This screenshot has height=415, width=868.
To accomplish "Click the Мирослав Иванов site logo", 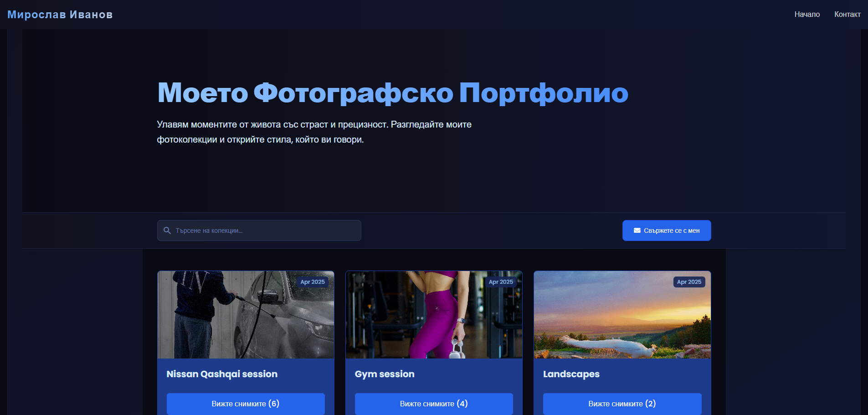I will [x=60, y=15].
